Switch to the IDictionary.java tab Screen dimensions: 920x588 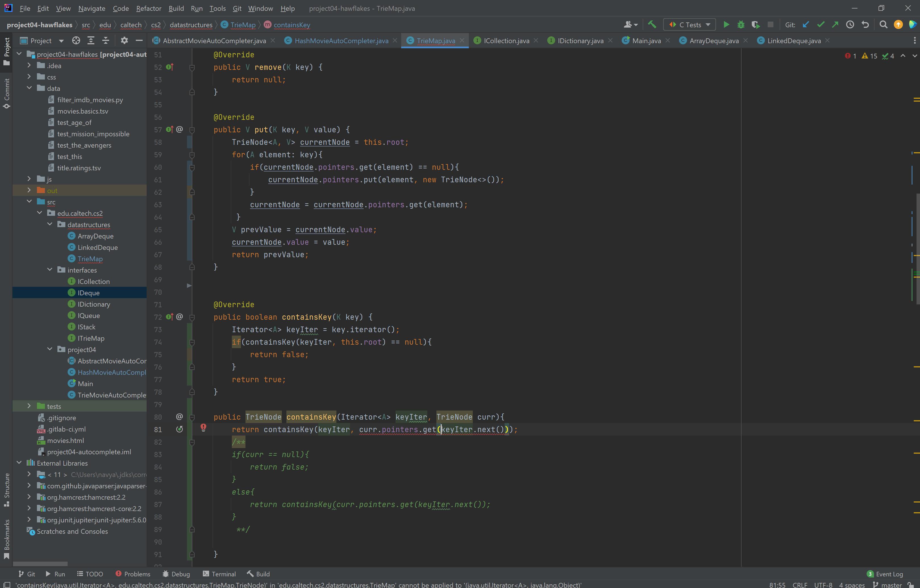580,41
